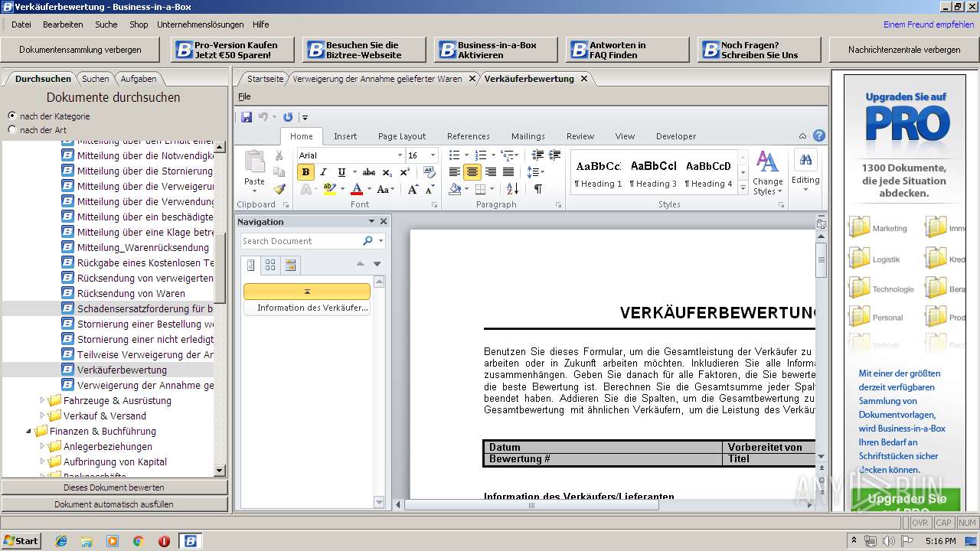
Task: Toggle superscript formatting
Action: coord(403,172)
